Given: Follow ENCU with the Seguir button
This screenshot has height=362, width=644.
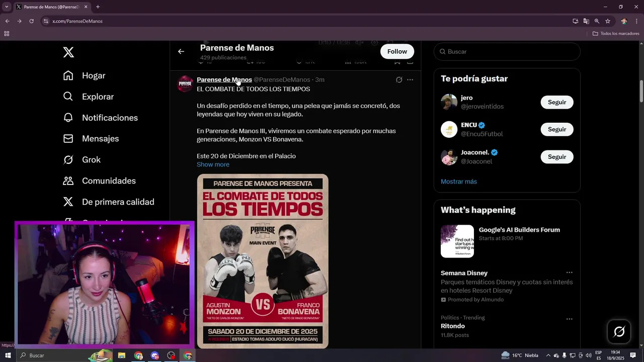Looking at the screenshot, I should click(557, 129).
